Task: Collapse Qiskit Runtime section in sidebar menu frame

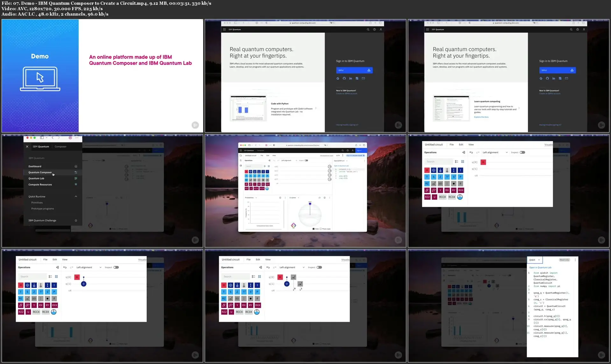Action: coord(76,196)
